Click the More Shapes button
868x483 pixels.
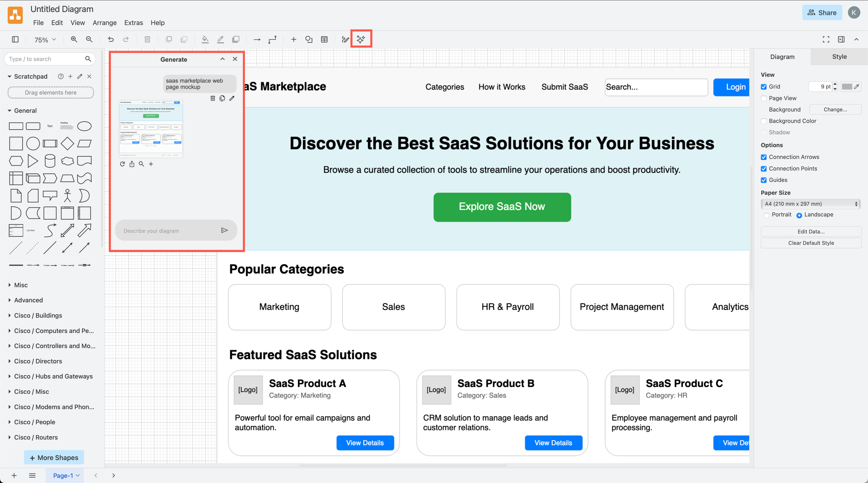(54, 457)
